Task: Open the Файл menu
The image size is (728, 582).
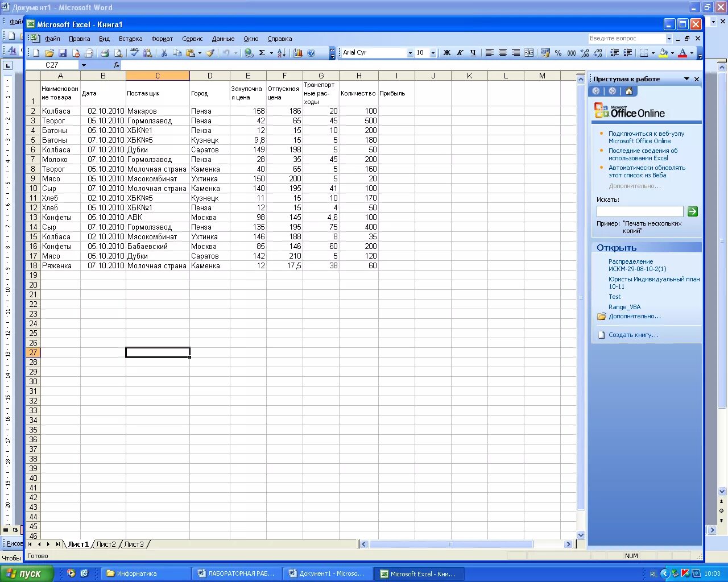Action: pos(52,39)
